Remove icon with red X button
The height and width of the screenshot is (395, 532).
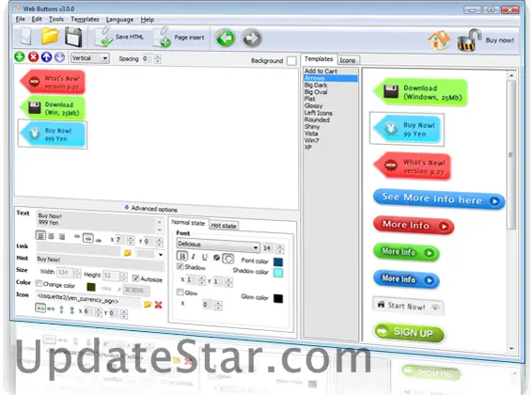click(x=158, y=305)
